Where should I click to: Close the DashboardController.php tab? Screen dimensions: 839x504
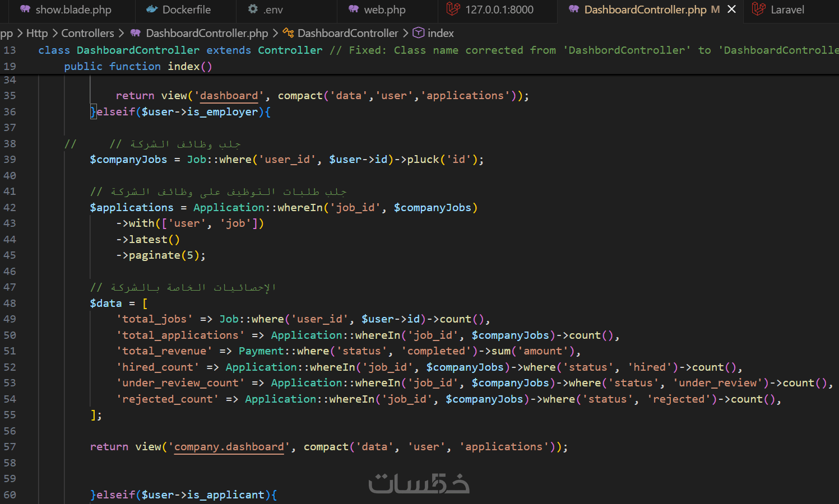point(731,10)
